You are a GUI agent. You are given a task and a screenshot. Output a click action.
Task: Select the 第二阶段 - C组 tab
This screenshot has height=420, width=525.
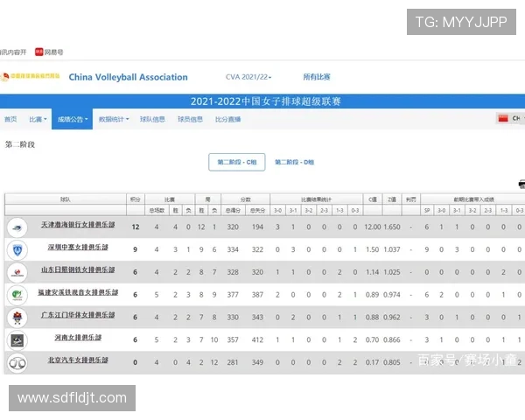coord(236,162)
